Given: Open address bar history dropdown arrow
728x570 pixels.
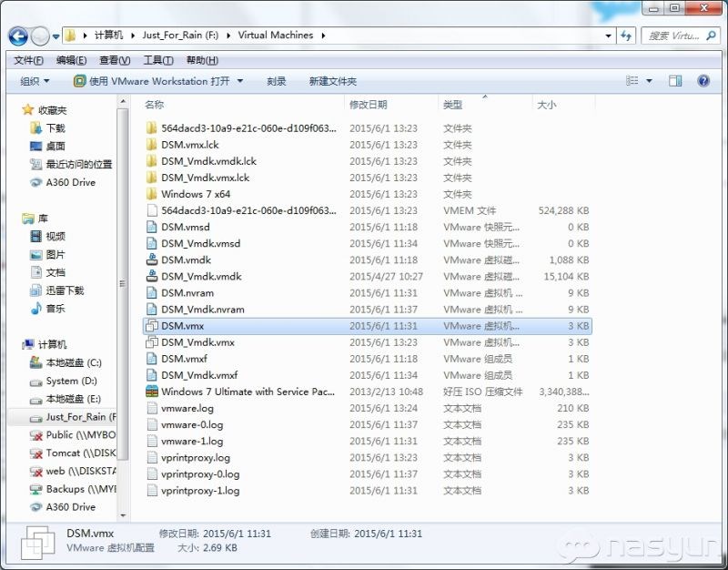Looking at the screenshot, I should [x=608, y=36].
